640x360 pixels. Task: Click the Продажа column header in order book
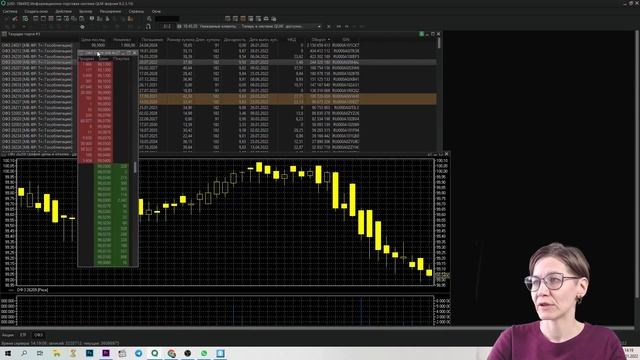86,59
